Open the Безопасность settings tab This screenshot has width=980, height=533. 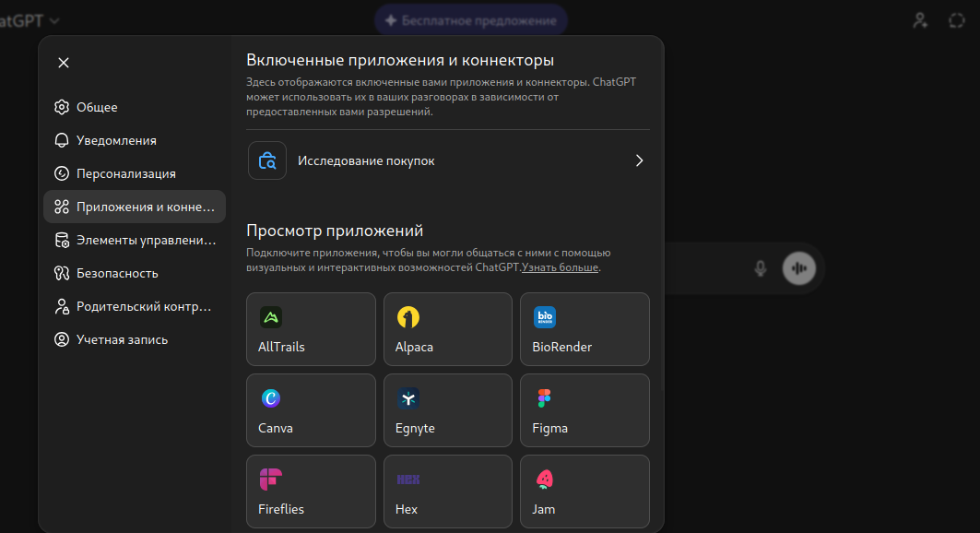tap(117, 273)
